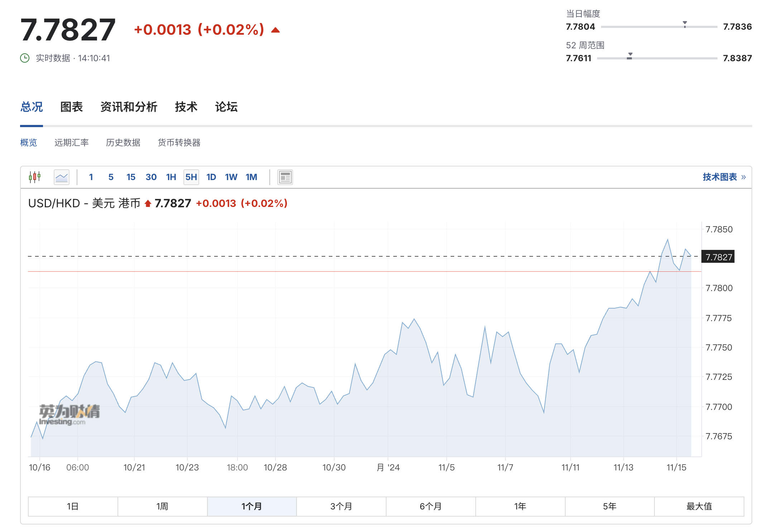Go to the 论坛 tab
768x532 pixels.
pyautogui.click(x=226, y=107)
